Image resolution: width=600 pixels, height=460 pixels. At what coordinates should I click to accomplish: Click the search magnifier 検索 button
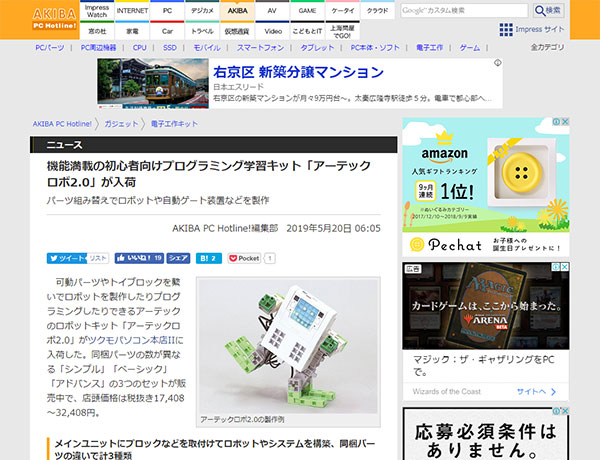pyautogui.click(x=575, y=10)
